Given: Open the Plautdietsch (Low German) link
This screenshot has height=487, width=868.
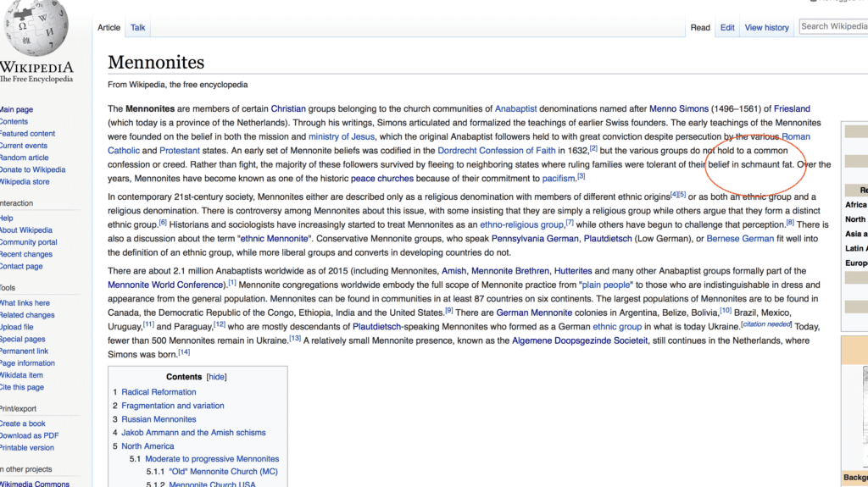Looking at the screenshot, I should (x=607, y=239).
